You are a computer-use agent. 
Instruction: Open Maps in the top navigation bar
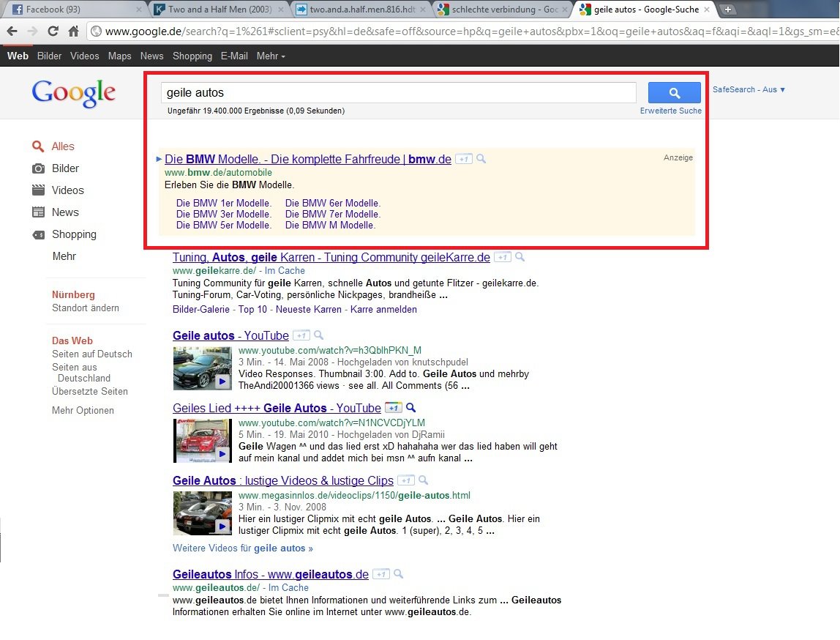119,56
